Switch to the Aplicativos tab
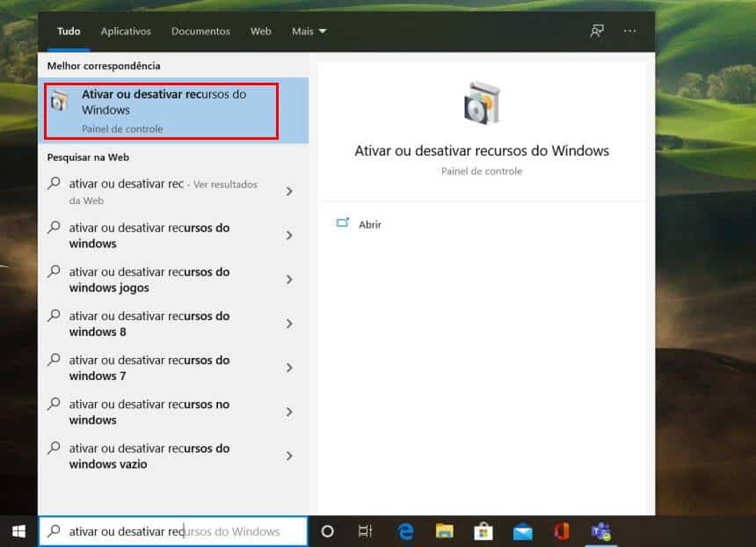This screenshot has height=547, width=756. 126,32
